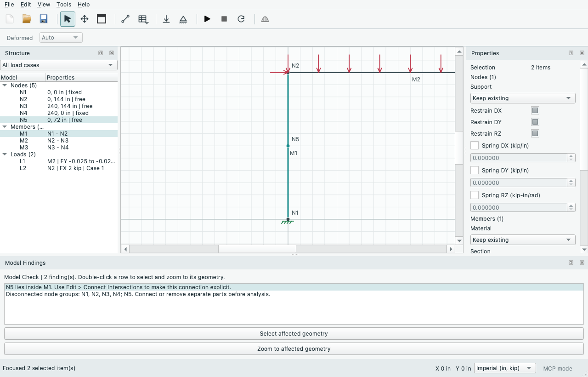Open the Edit menu
This screenshot has width=588, height=377.
click(26, 5)
